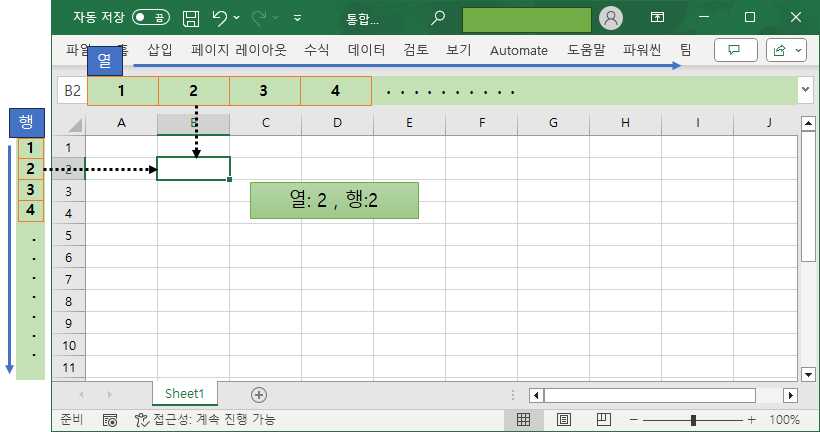Image resolution: width=820 pixels, height=432 pixels.
Task: Open the search magnifier icon
Action: click(x=437, y=18)
